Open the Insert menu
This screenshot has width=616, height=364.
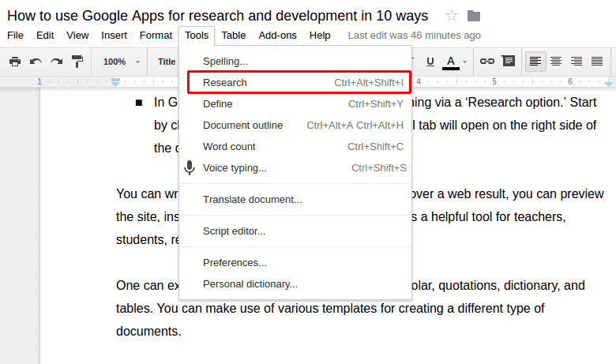point(114,36)
